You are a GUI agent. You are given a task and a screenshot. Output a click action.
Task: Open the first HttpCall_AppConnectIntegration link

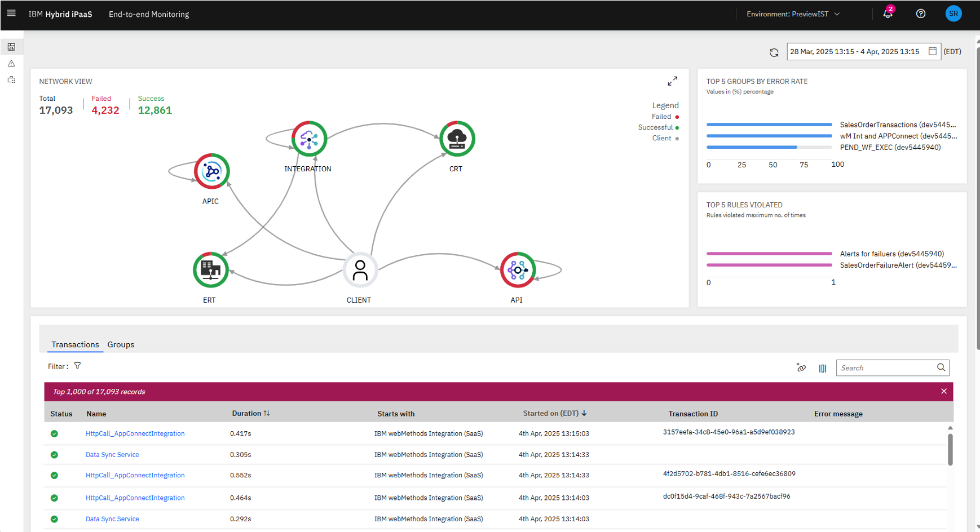(x=135, y=433)
